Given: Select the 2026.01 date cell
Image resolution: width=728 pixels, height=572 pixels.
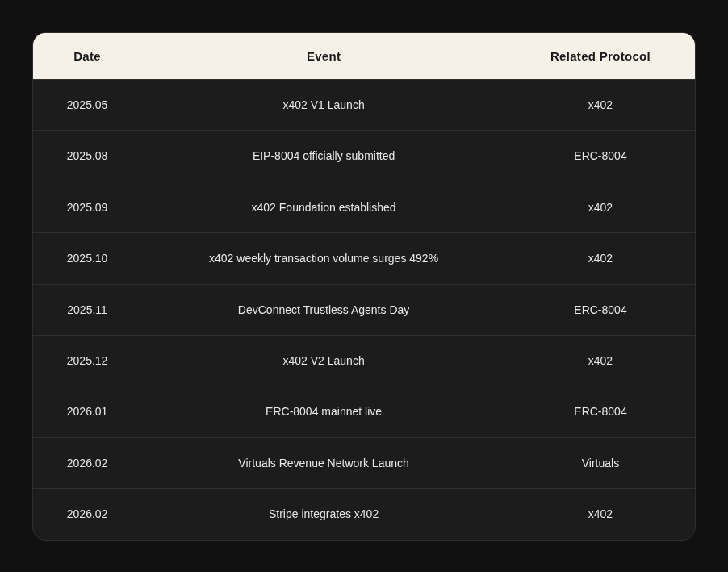Looking at the screenshot, I should click(x=87, y=411).
